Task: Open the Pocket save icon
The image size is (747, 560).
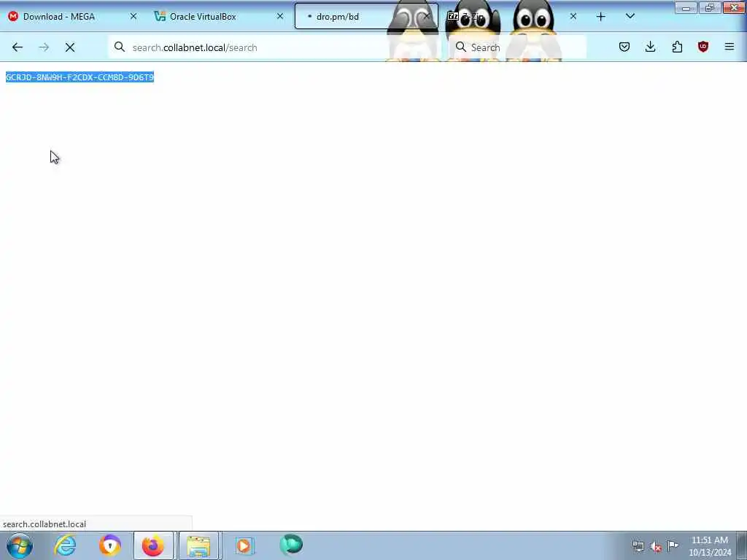Action: click(x=624, y=47)
